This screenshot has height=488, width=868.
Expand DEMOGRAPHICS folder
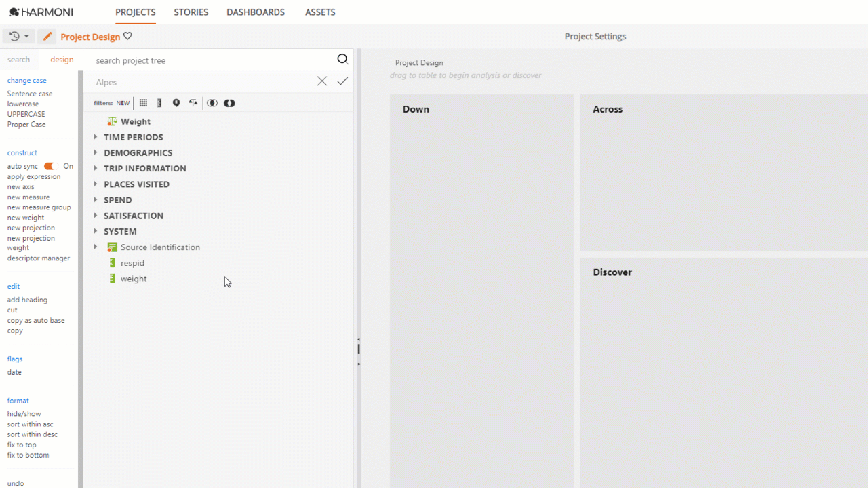[x=96, y=152]
